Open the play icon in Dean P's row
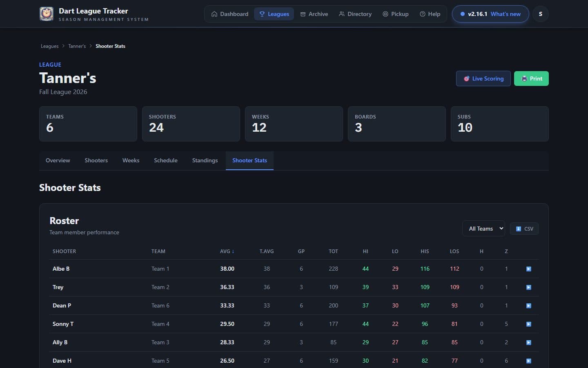The width and height of the screenshot is (588, 368). click(529, 306)
